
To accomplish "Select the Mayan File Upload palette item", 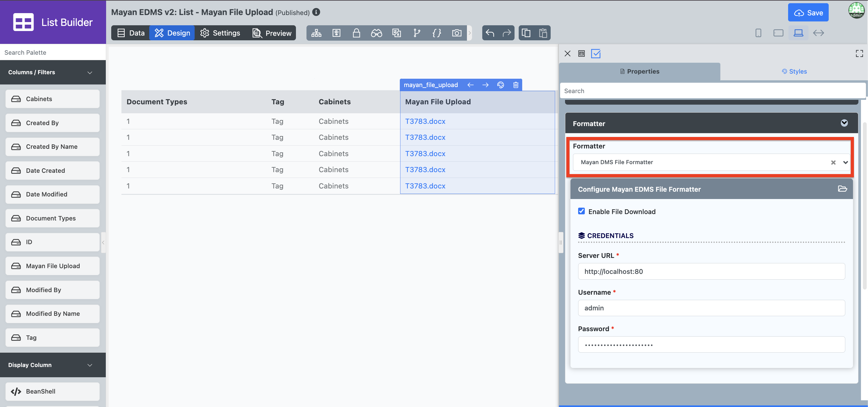I will (x=52, y=266).
